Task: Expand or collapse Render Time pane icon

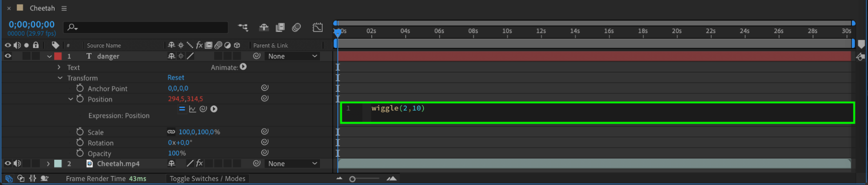Action: coord(44,178)
